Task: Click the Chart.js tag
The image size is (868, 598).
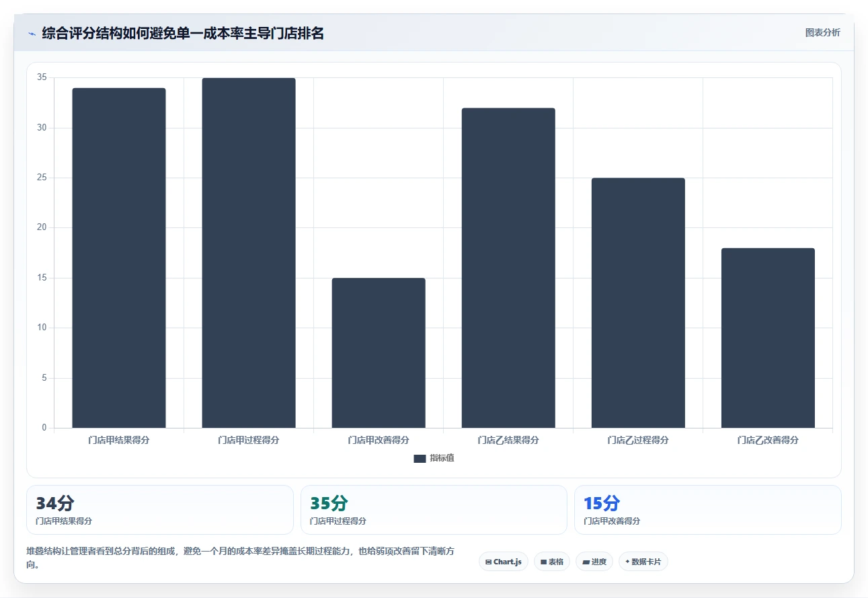Action: point(504,562)
